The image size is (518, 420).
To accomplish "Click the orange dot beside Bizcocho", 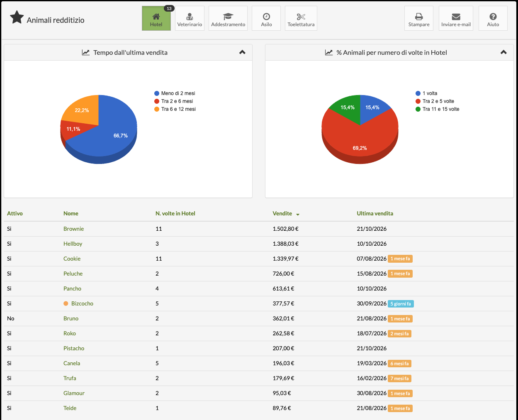I will 66,303.
